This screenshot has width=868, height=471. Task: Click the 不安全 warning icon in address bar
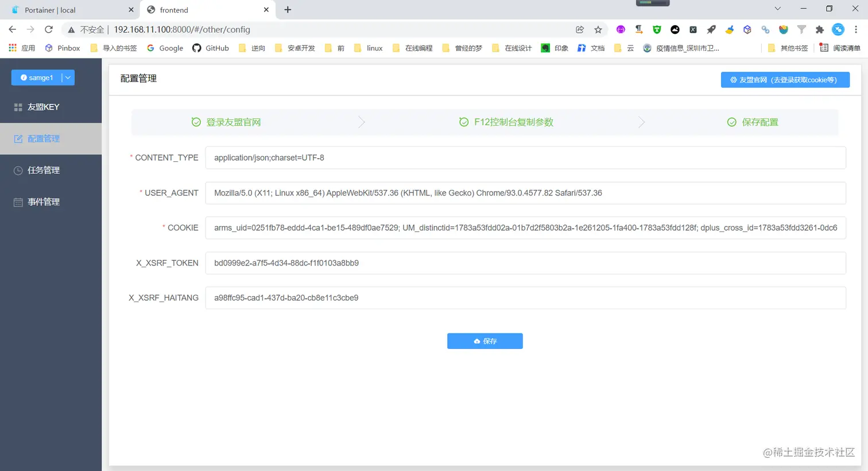(71, 29)
